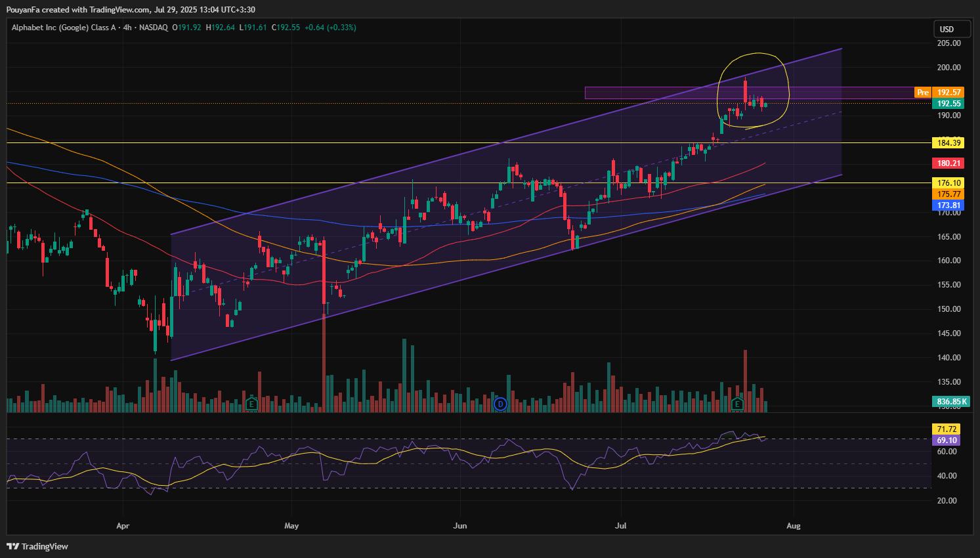Screen dimensions: 980x558
Task: Click the 184.39 horizontal line price label
Action: pos(948,142)
